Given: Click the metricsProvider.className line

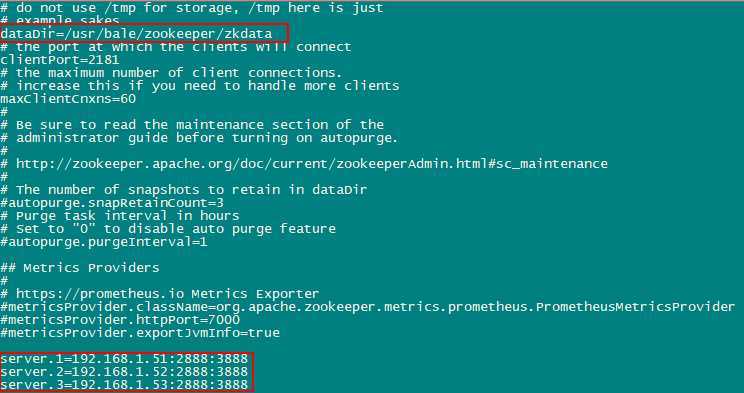Looking at the screenshot, I should 368,307.
